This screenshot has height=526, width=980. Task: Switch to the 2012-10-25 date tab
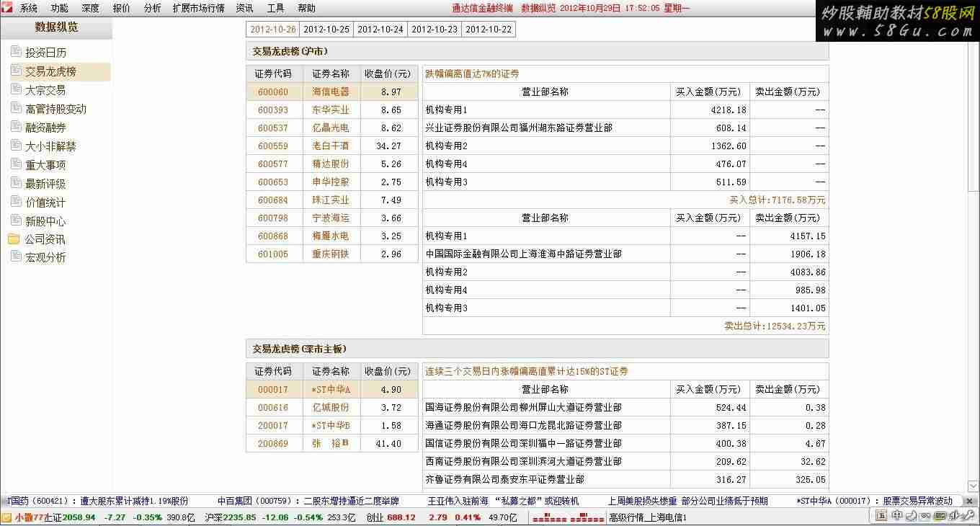pos(326,30)
